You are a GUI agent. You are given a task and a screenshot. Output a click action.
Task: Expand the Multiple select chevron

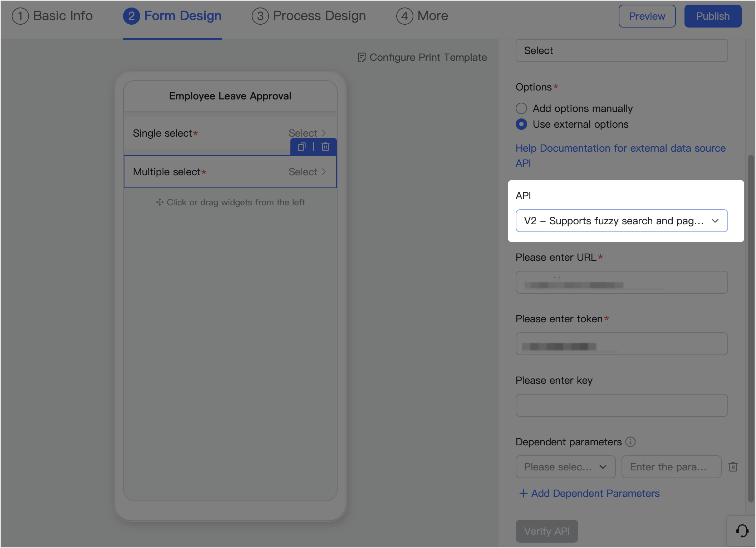pyautogui.click(x=324, y=172)
